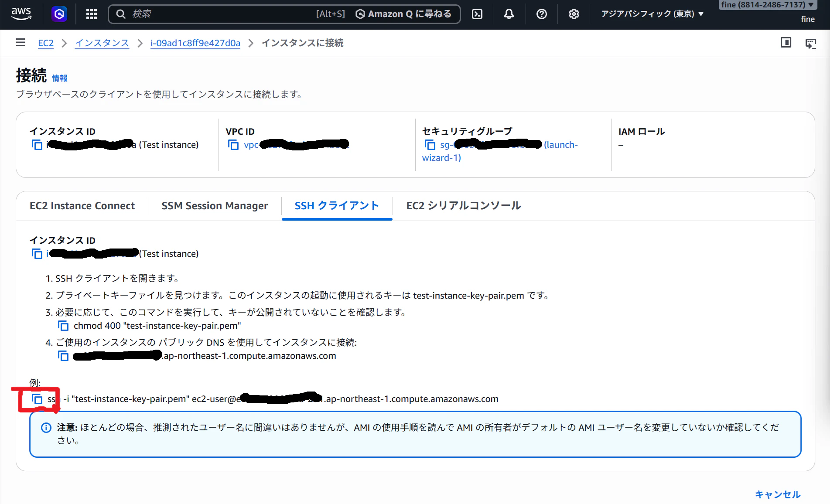The width and height of the screenshot is (830, 504).
Task: Copy the security group ID
Action: click(x=430, y=145)
